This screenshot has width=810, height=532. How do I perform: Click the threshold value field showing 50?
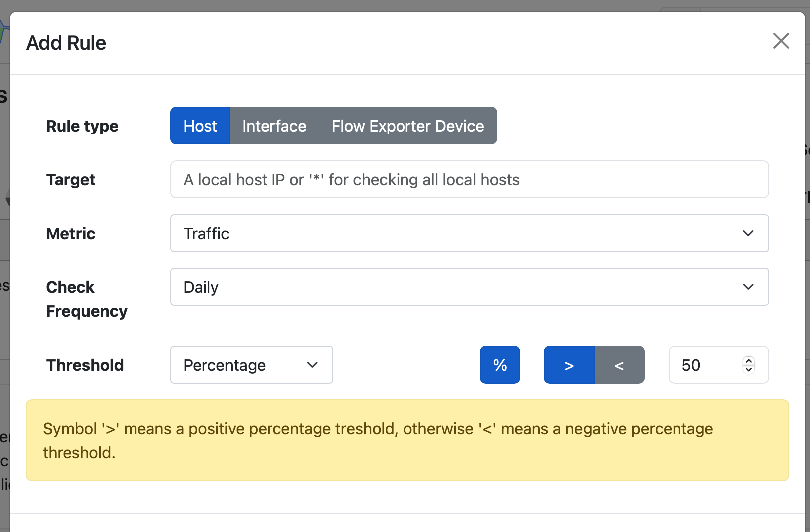coord(707,365)
